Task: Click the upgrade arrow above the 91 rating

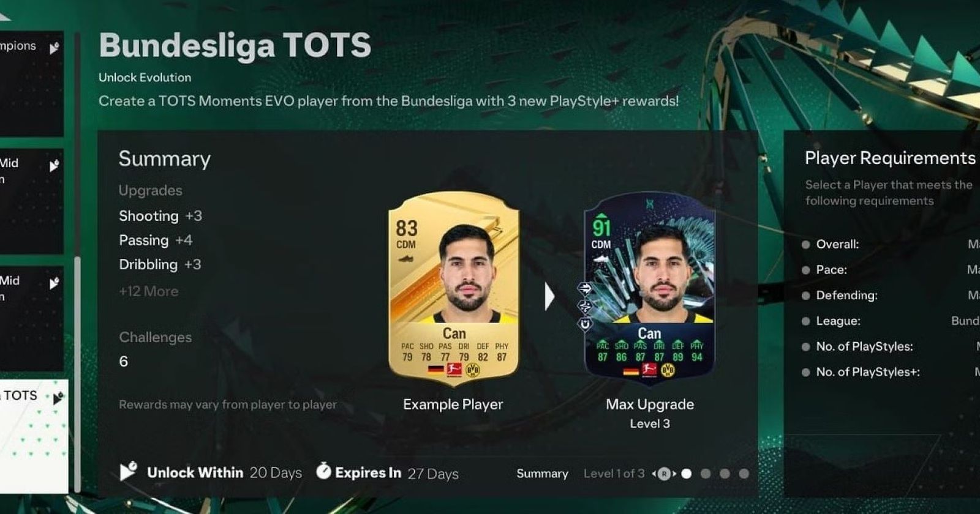Action: [x=601, y=216]
